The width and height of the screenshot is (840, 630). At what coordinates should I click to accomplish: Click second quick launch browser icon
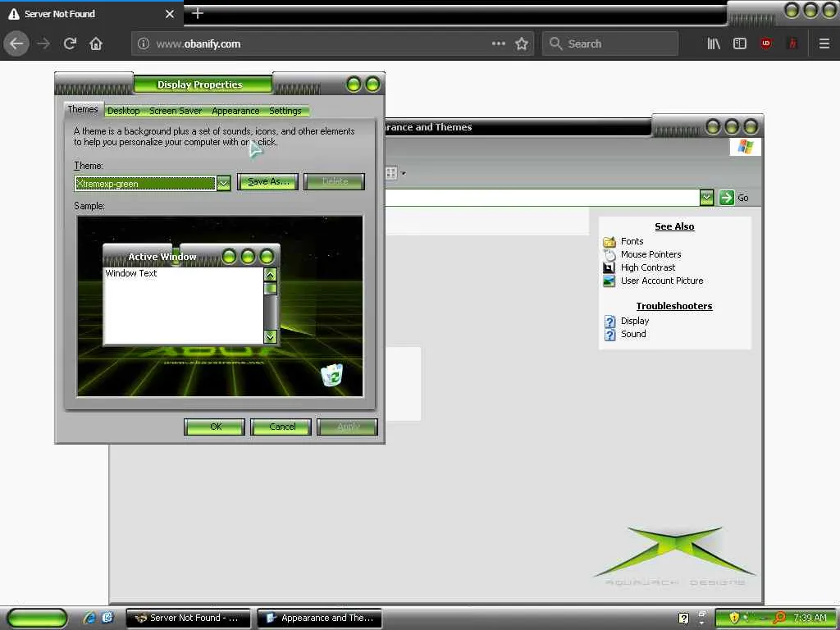(107, 618)
